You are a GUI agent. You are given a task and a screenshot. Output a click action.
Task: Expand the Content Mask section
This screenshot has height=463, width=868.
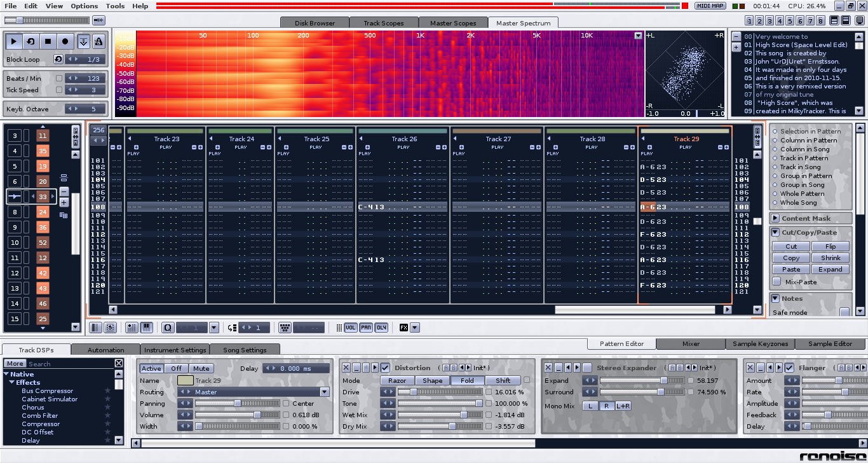pyautogui.click(x=775, y=219)
